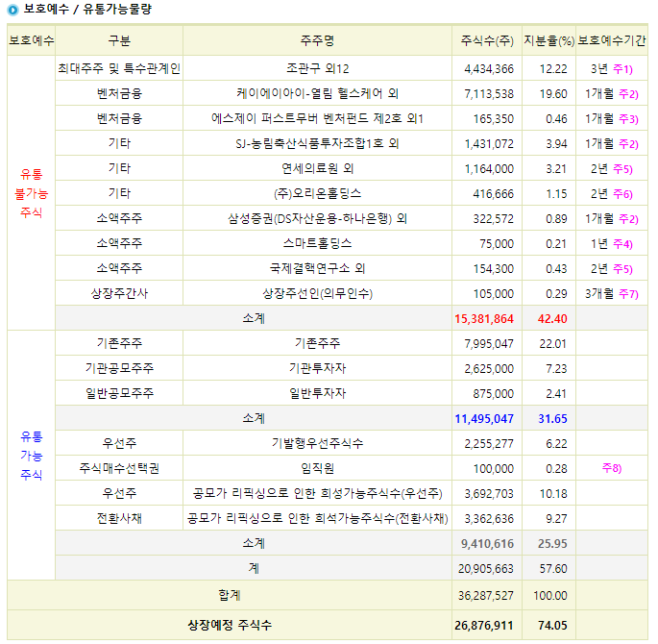Select subtotal 9,410,616
The height and width of the screenshot is (644, 658).
[487, 544]
